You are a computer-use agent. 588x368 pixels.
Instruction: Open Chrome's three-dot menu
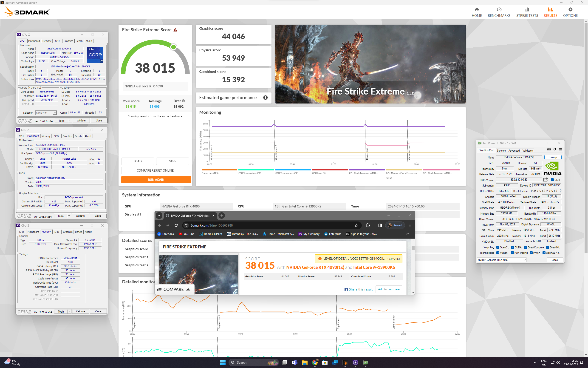pyautogui.click(x=410, y=225)
